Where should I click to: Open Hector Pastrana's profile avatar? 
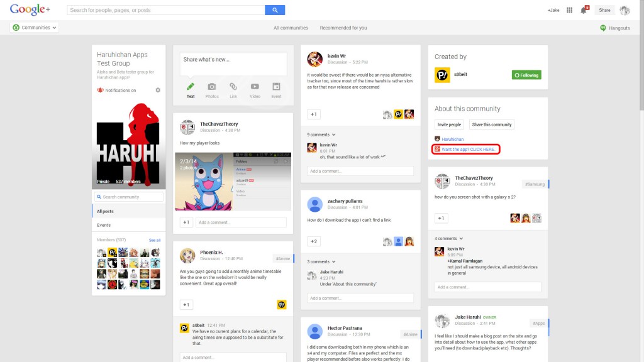point(314,331)
